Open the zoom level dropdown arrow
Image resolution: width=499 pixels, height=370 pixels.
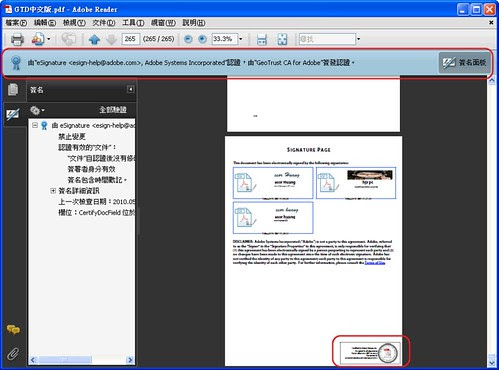coord(241,39)
